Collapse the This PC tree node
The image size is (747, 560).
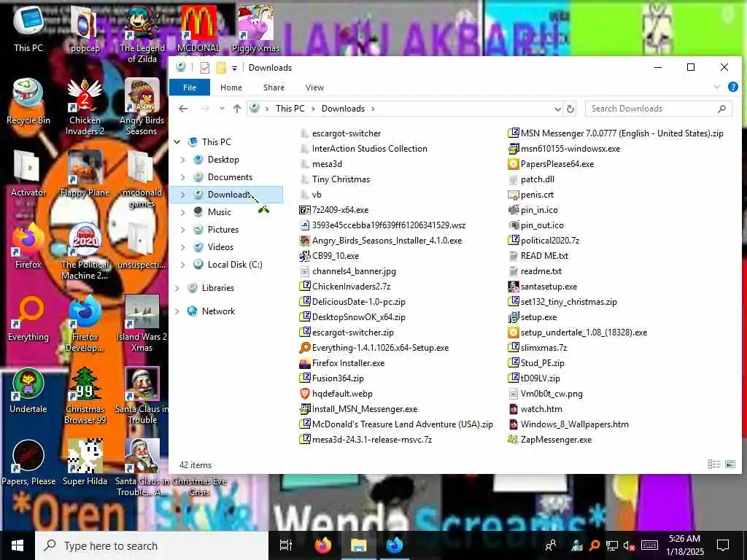177,142
